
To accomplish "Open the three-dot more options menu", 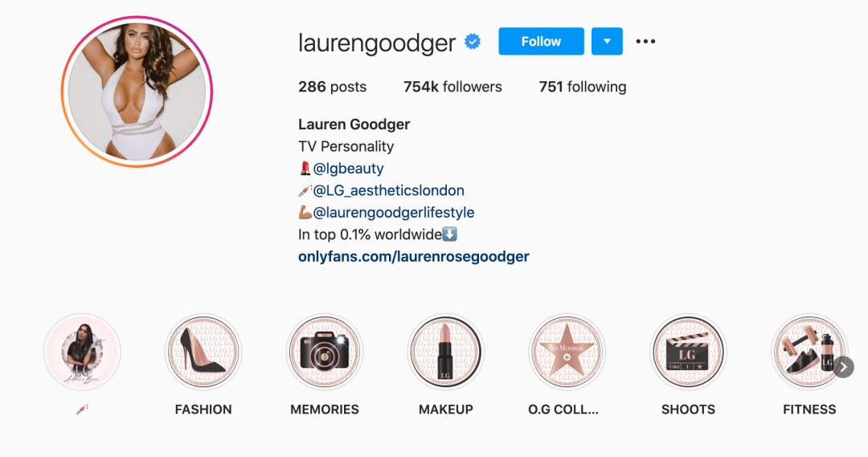I will [x=645, y=42].
